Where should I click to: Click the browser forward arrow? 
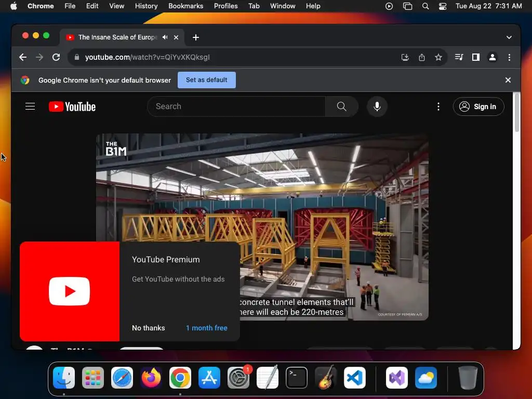39,57
